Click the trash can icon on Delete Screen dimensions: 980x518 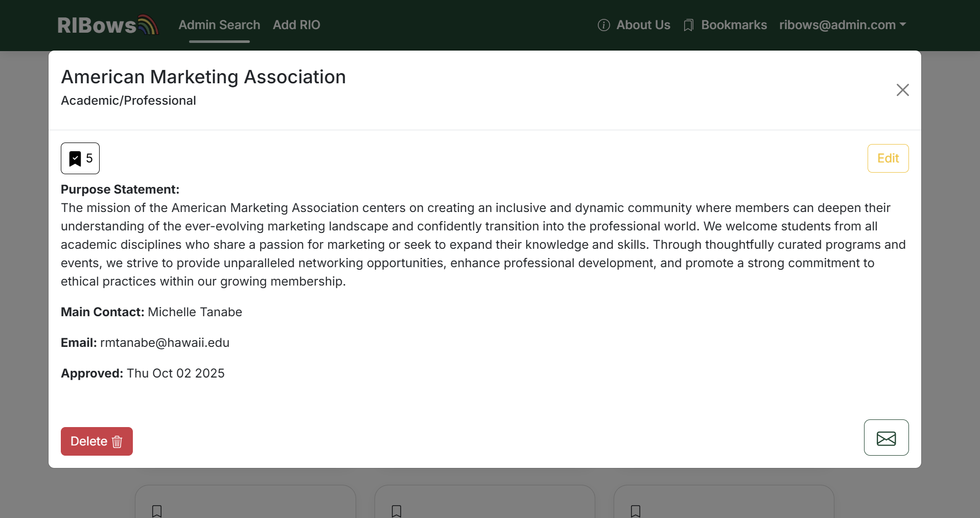pos(117,441)
